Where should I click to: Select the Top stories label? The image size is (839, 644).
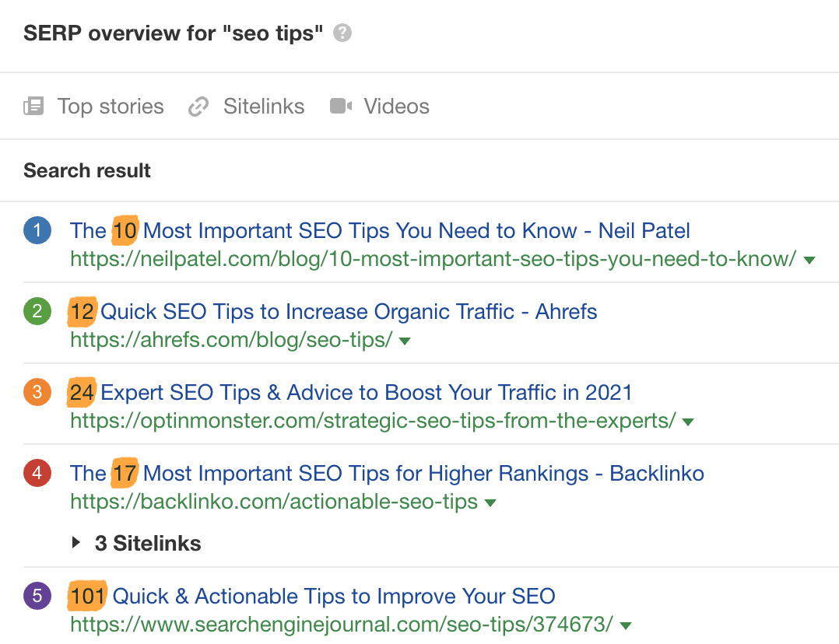[111, 106]
